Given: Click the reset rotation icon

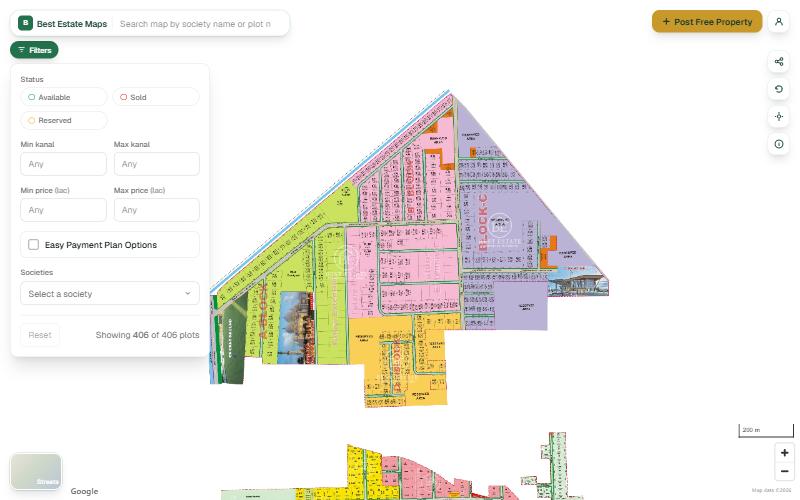Looking at the screenshot, I should click(x=779, y=89).
